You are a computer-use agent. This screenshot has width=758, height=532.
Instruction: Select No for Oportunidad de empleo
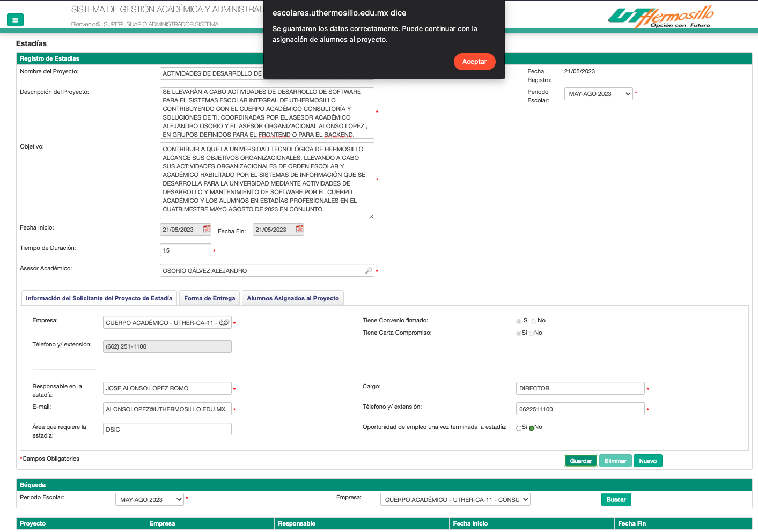point(532,428)
